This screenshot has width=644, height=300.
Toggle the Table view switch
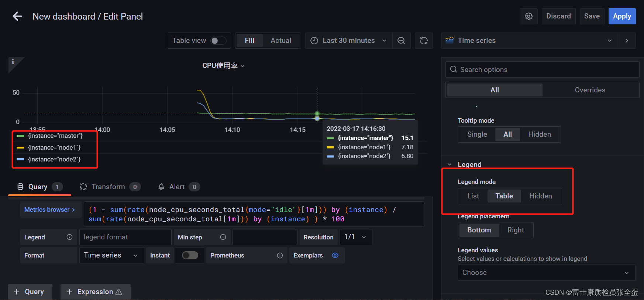pyautogui.click(x=218, y=41)
